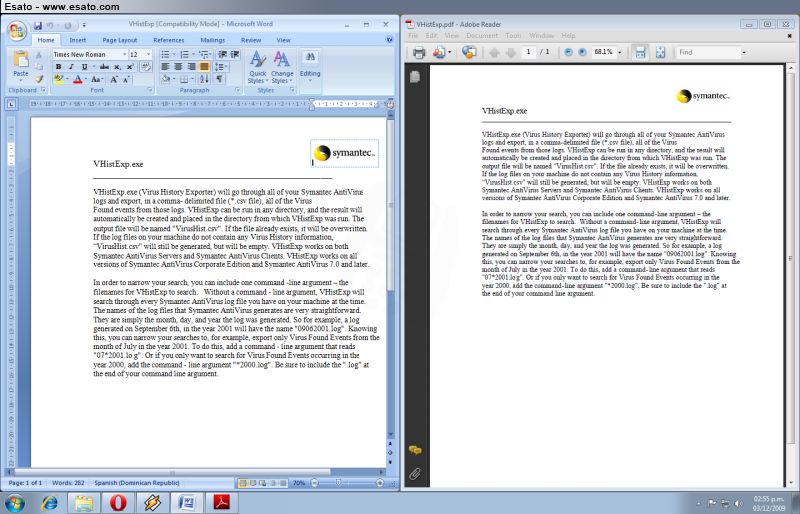Click the Page: 1 of 1 status indicator
This screenshot has height=514, width=800.
point(25,482)
